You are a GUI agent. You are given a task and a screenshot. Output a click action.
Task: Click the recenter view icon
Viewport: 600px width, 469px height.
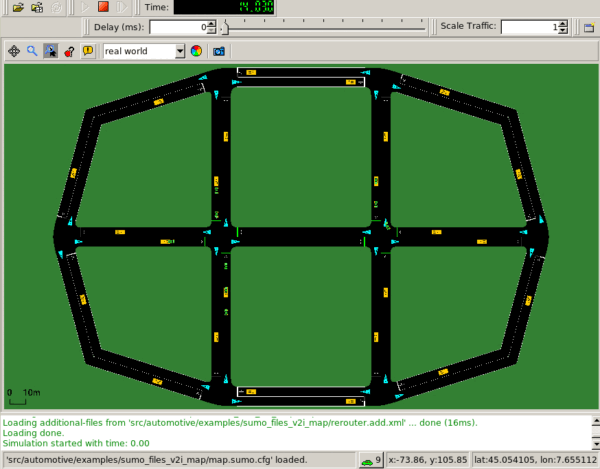pyautogui.click(x=15, y=50)
